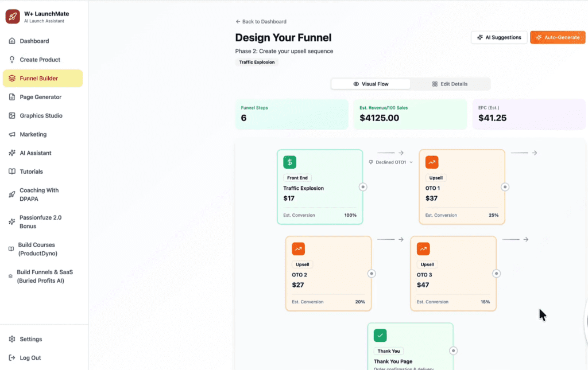Click the orange trend icon on OTO 2 card
The image size is (588, 370).
click(x=298, y=249)
